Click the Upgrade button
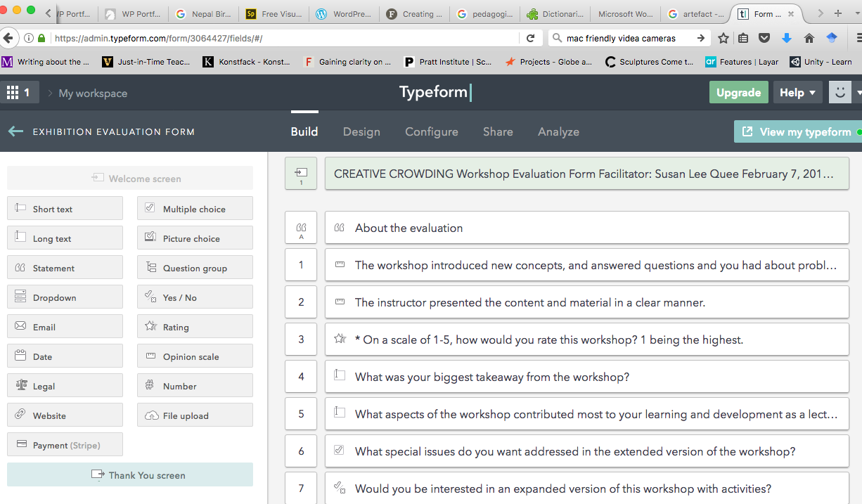 click(738, 93)
